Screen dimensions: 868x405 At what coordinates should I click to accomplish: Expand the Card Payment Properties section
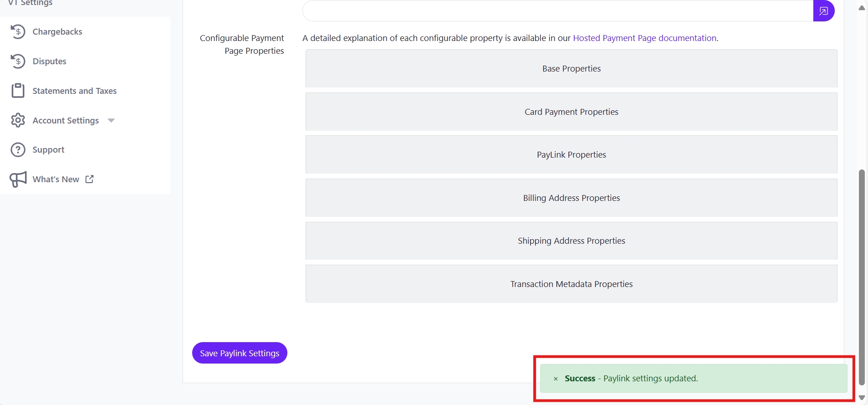click(571, 112)
